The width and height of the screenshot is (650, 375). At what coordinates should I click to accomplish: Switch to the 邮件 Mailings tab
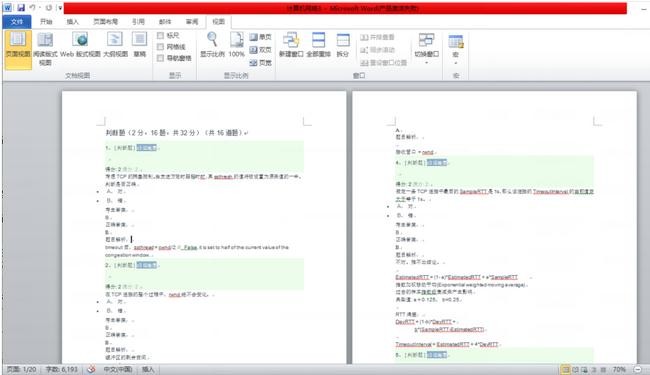pos(165,22)
